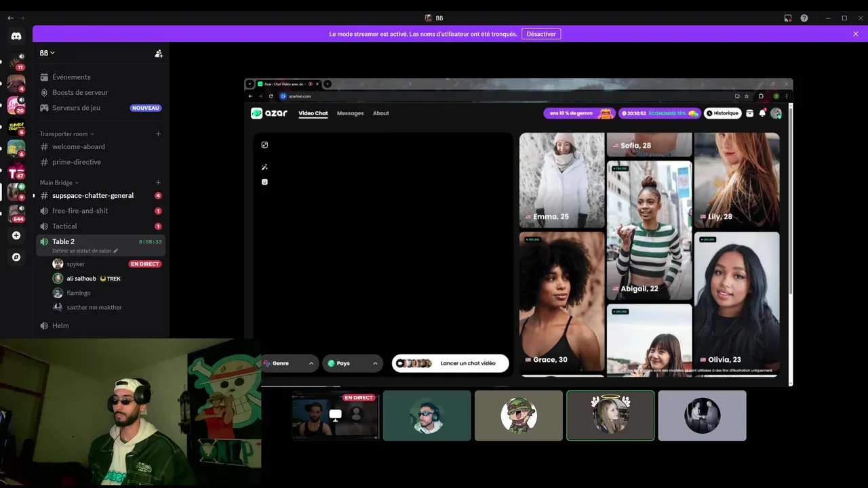Select user saxther mn makther

107,307
